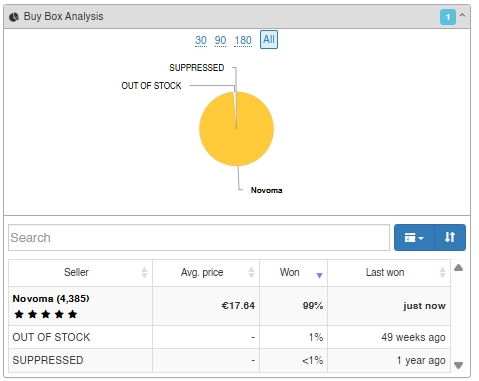This screenshot has width=479, height=381.
Task: Click the '49 weeks ago' cell
Action: [x=389, y=337]
